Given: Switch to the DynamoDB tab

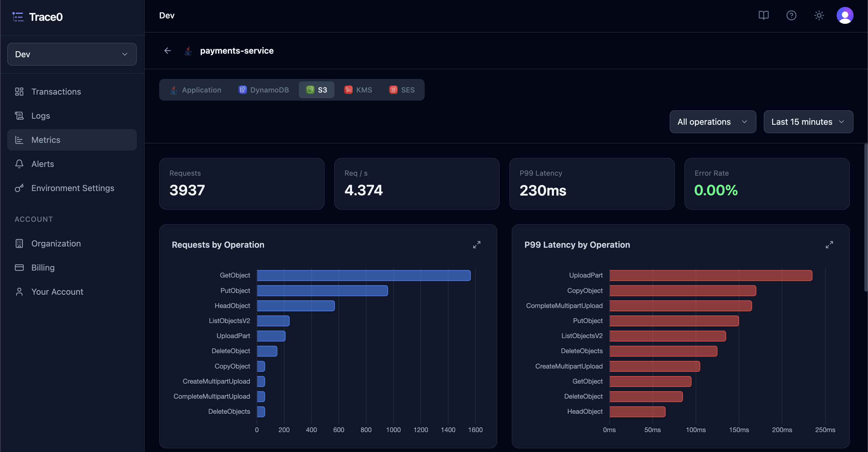Looking at the screenshot, I should 263,90.
